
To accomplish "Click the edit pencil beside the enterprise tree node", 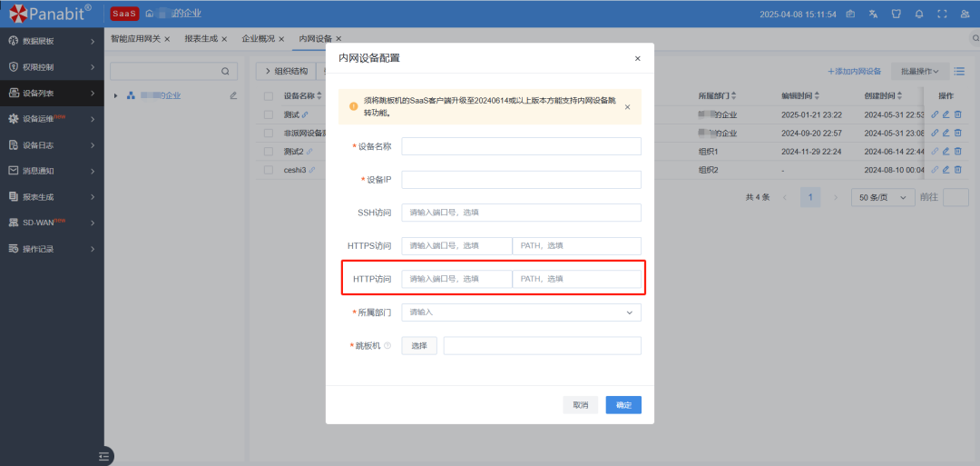I will pyautogui.click(x=233, y=95).
